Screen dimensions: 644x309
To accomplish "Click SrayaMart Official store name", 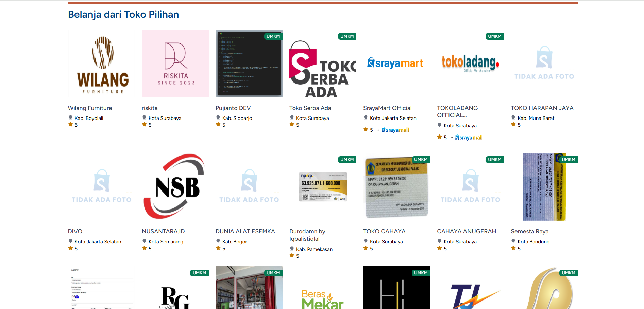I will pyautogui.click(x=387, y=108).
